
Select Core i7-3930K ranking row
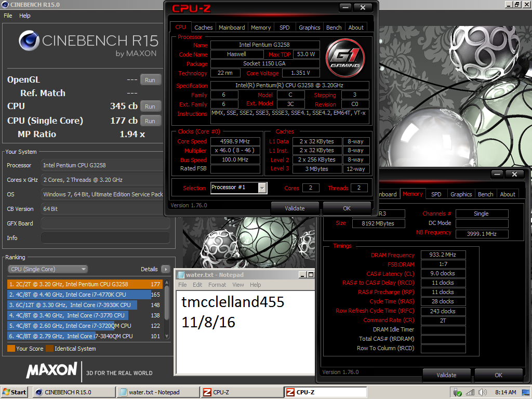coord(85,305)
